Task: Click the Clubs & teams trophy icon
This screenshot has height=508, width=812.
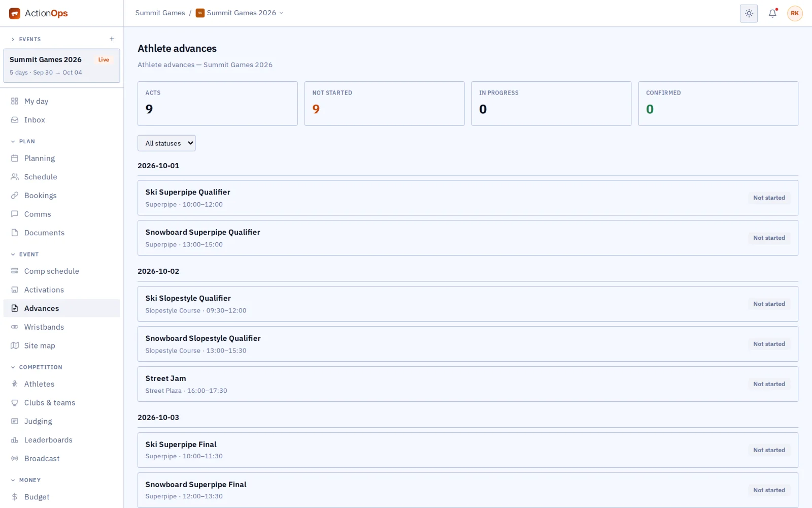Action: [15, 402]
